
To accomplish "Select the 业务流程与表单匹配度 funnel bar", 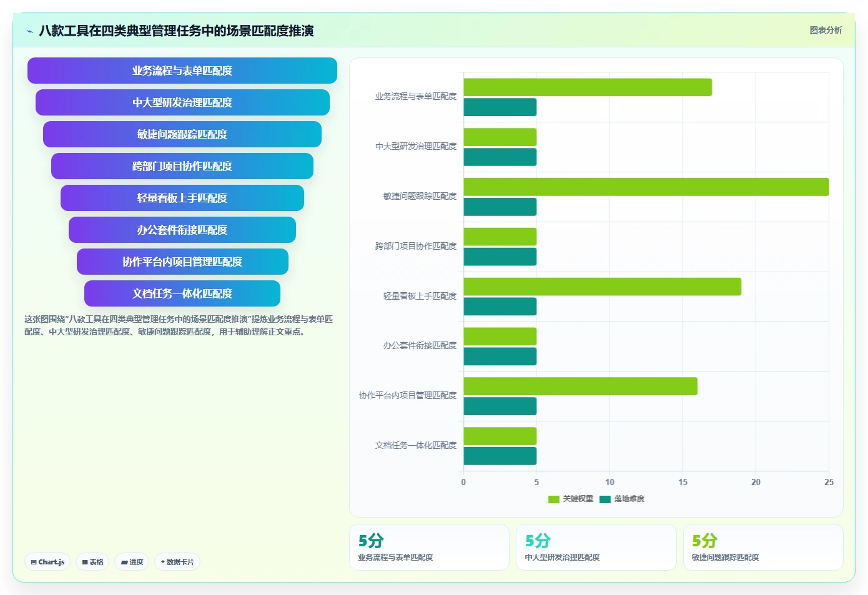I will (182, 71).
